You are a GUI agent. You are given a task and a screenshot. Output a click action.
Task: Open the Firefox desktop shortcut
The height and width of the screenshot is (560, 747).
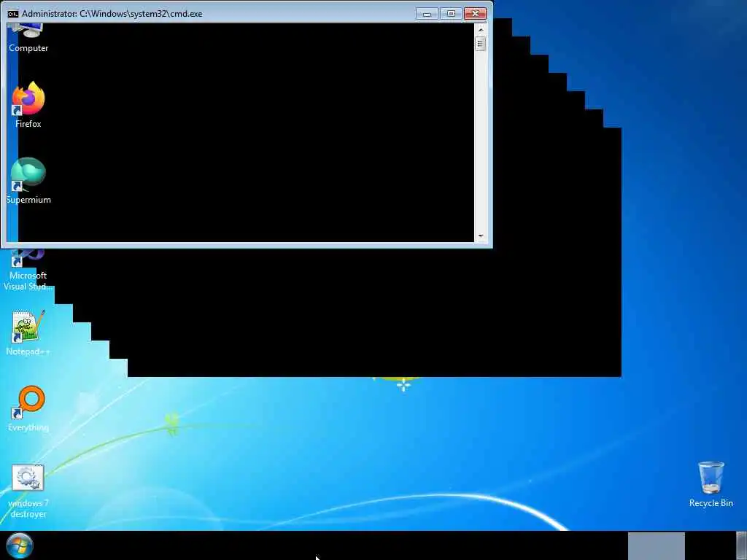28,105
